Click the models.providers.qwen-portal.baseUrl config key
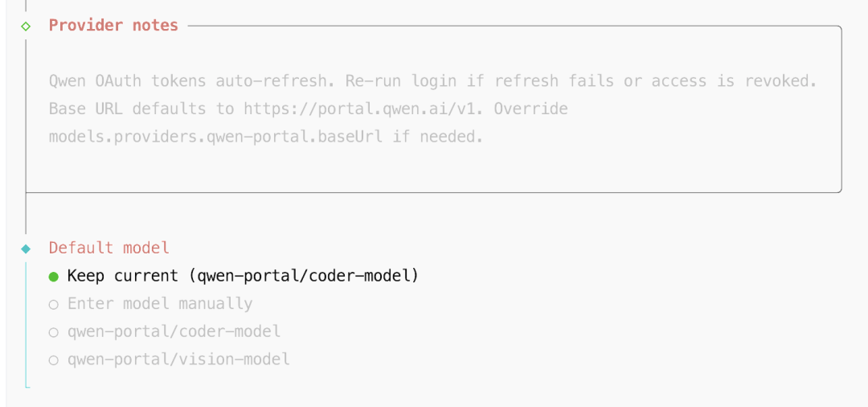 point(216,137)
